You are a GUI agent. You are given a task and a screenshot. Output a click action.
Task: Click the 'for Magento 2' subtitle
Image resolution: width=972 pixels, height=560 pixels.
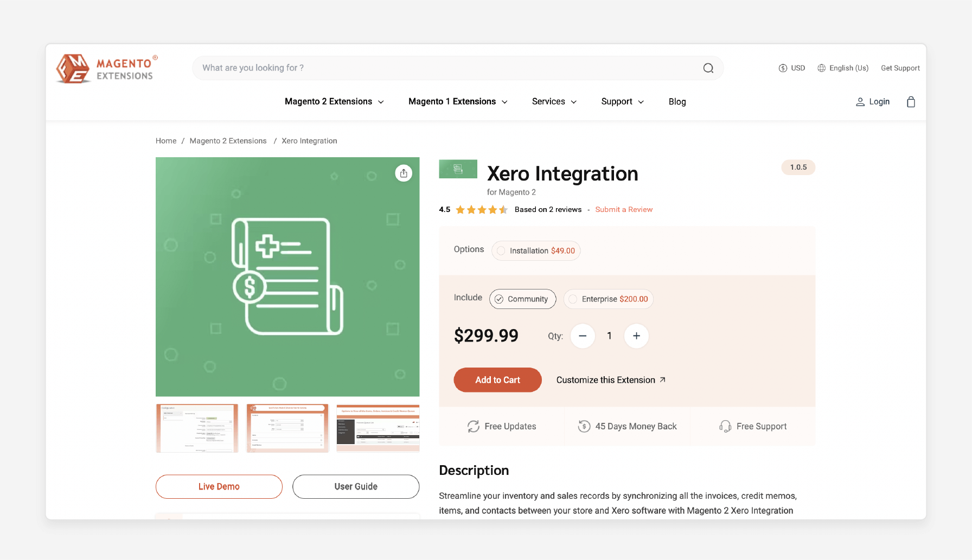[x=511, y=192]
